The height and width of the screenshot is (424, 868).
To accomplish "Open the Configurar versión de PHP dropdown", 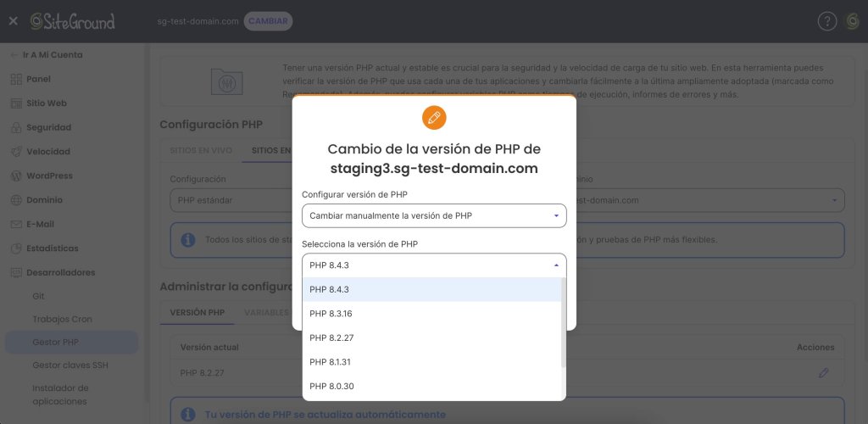I will (x=434, y=216).
